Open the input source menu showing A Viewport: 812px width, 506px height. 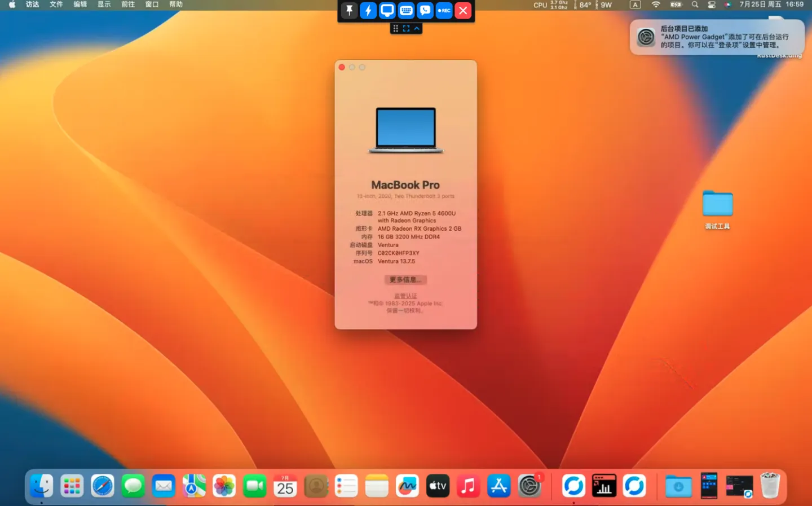point(635,5)
